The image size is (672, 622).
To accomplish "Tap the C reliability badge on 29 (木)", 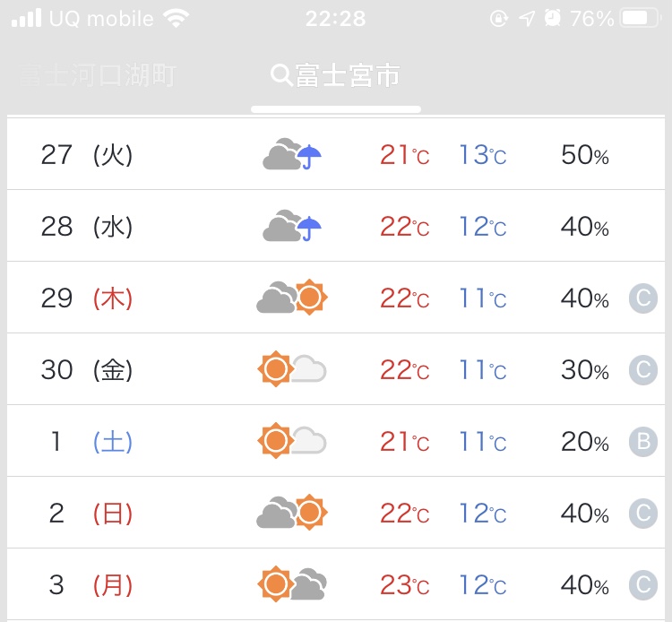I will point(642,298).
